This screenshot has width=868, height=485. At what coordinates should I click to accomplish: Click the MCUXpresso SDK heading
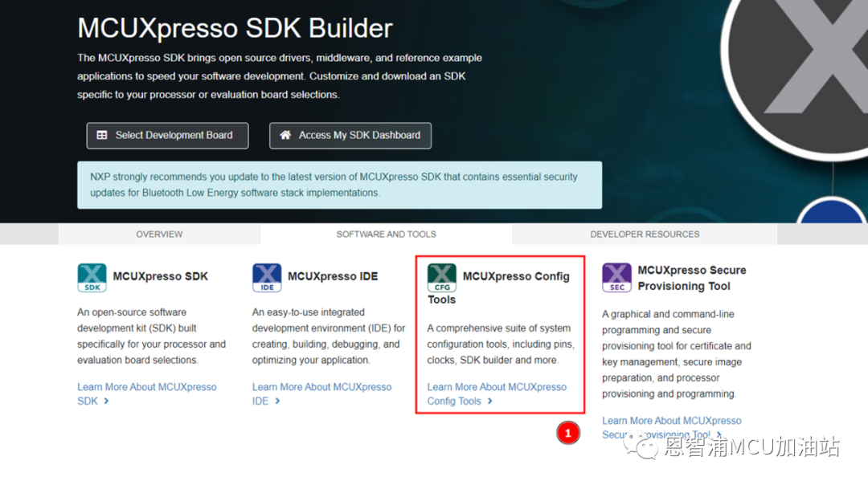[161, 276]
